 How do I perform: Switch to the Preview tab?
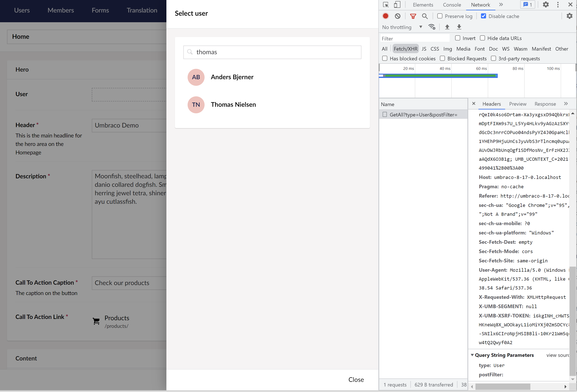(x=517, y=104)
